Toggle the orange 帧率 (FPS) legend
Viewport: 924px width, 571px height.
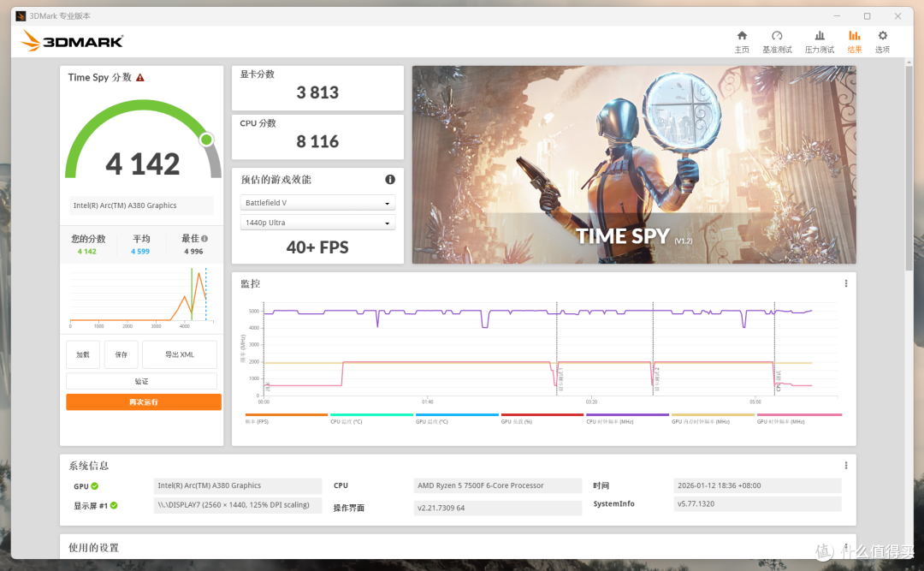coord(286,419)
